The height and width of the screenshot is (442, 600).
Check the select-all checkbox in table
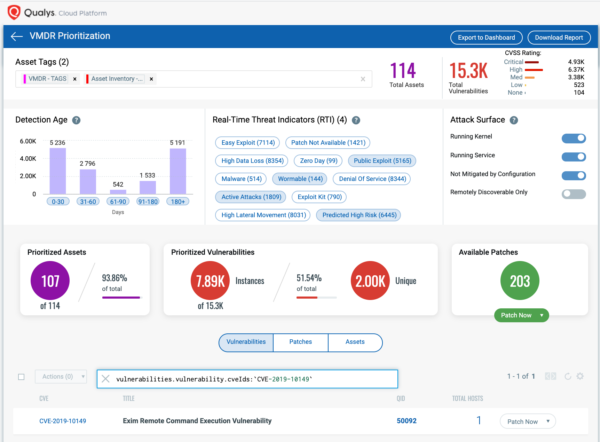coord(22,377)
